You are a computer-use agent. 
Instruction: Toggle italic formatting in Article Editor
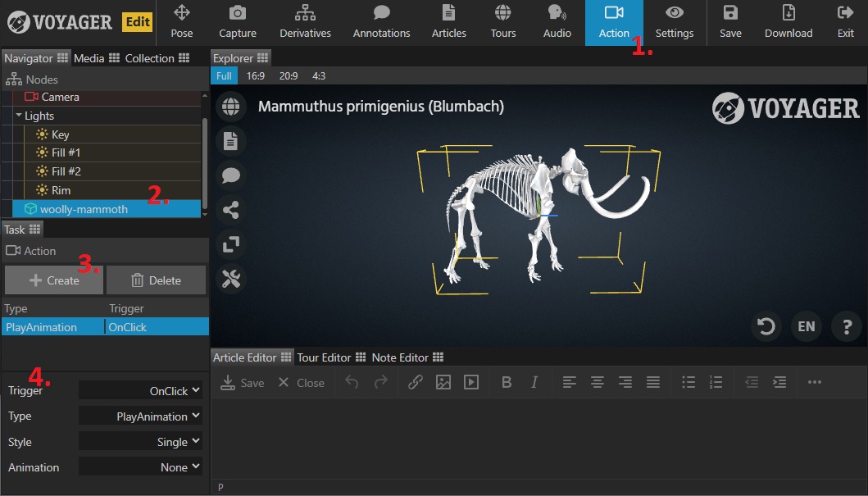point(534,382)
